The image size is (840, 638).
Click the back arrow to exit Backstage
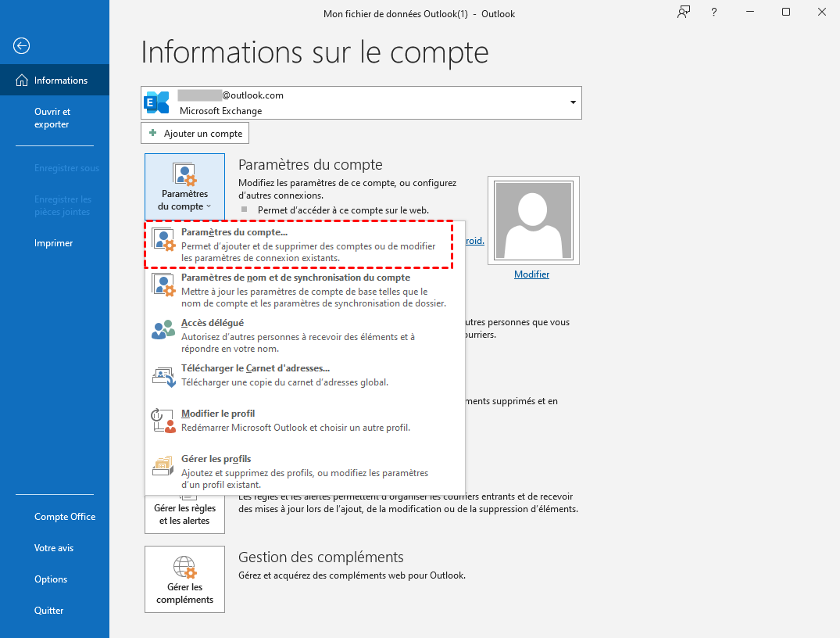click(x=21, y=45)
